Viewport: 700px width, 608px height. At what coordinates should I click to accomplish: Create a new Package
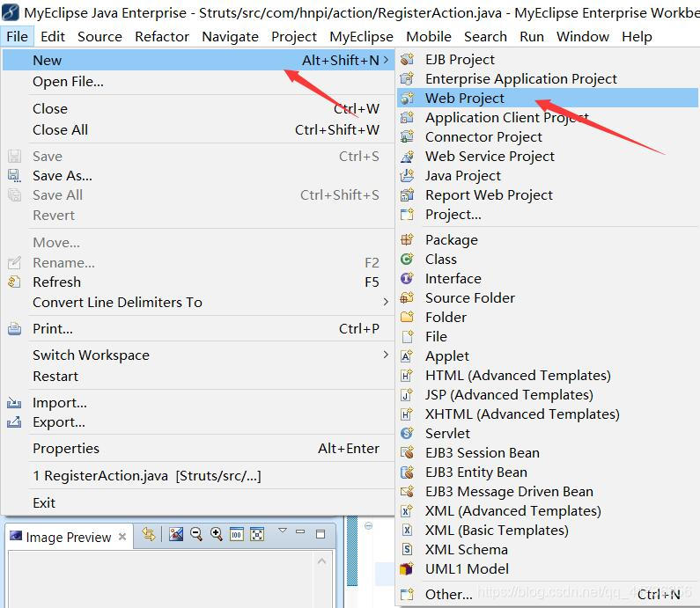coord(547,240)
